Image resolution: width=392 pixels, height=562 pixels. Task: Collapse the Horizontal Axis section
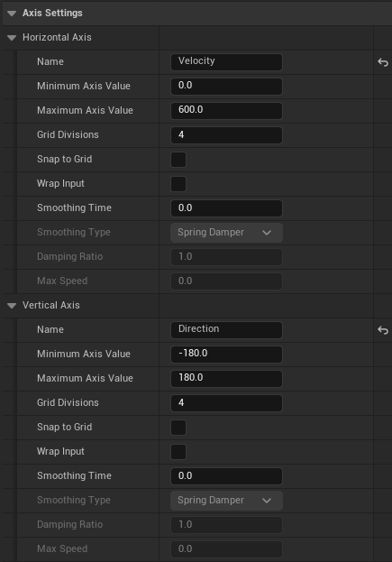pos(12,38)
